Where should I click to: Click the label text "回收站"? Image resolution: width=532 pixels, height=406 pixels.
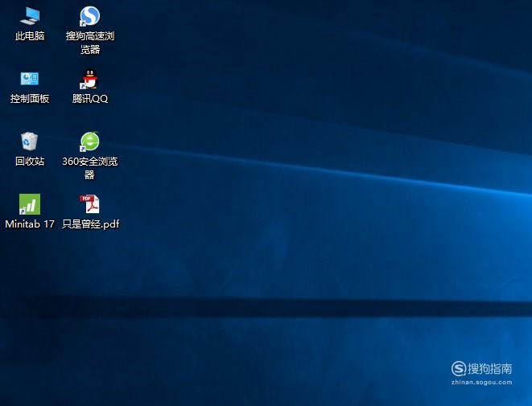pos(30,161)
